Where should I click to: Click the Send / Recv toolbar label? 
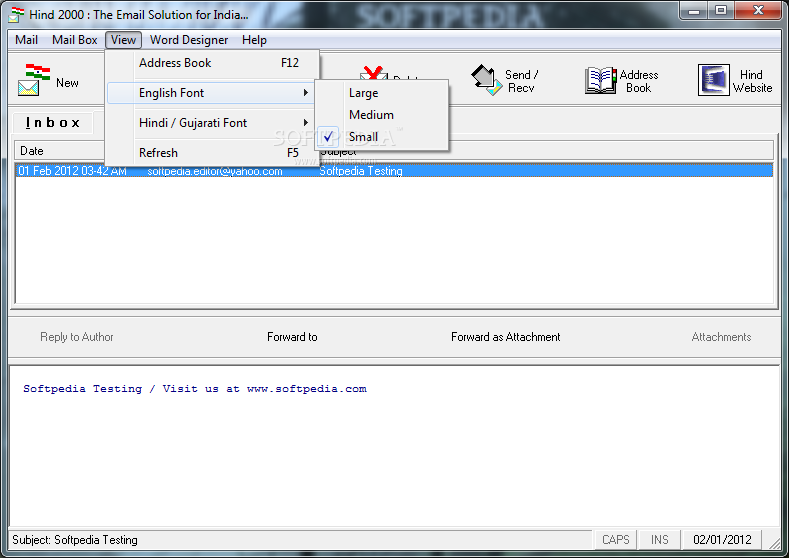click(521, 81)
